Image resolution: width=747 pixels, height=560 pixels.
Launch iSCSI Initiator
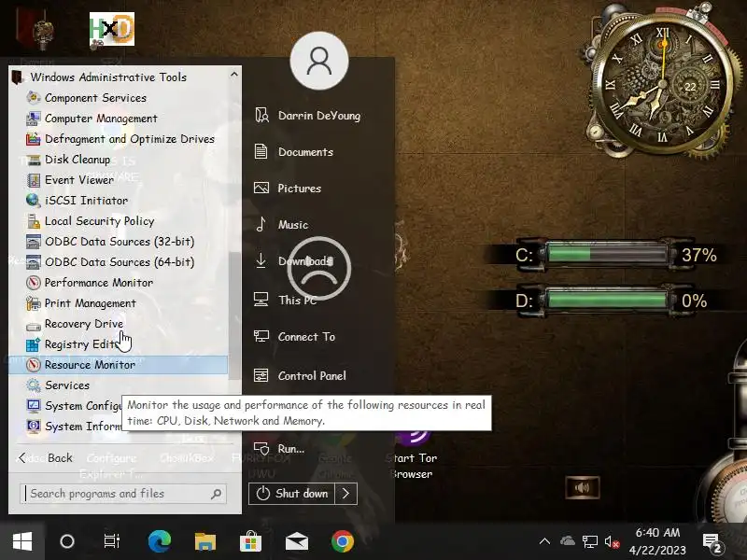click(x=118, y=200)
